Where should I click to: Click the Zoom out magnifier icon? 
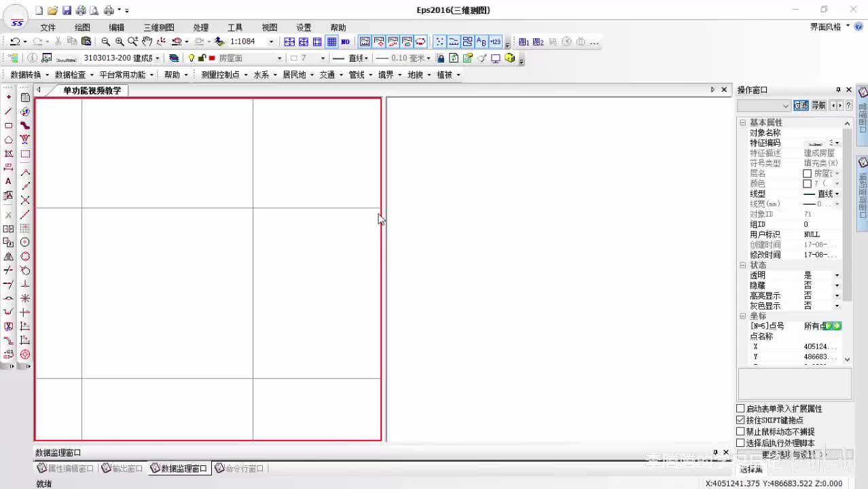105,41
